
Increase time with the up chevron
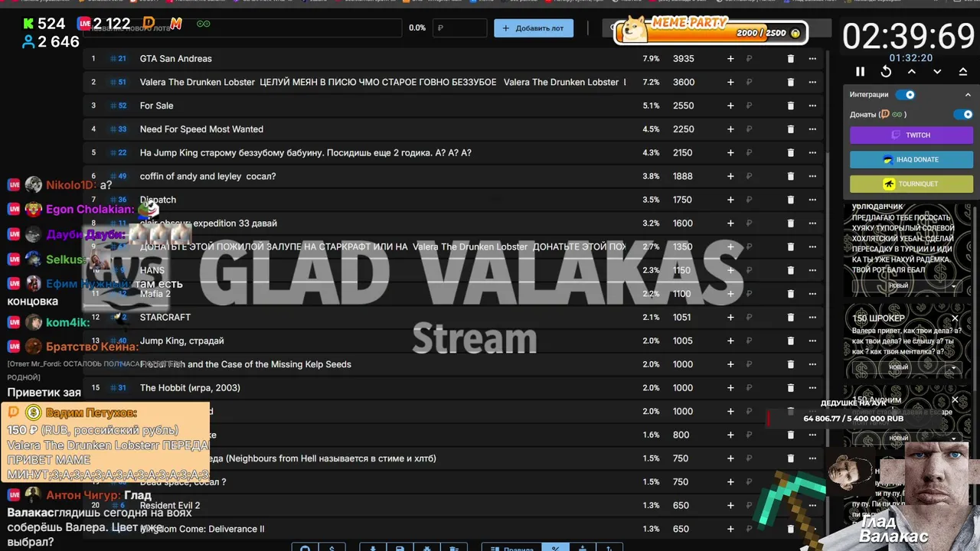tap(912, 71)
